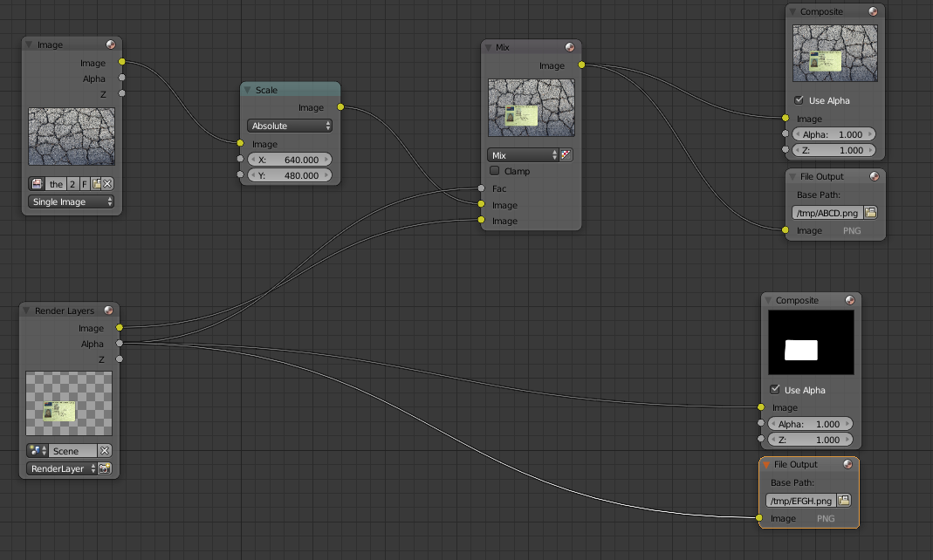Viewport: 933px width, 560px height.
Task: Click Mix node preview thumbnail
Action: 532,107
